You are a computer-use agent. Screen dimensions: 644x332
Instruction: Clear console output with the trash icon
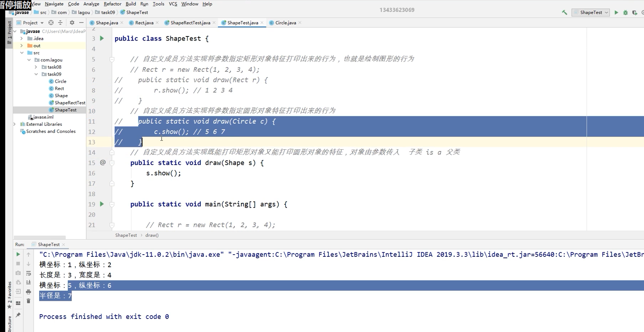pos(28,301)
